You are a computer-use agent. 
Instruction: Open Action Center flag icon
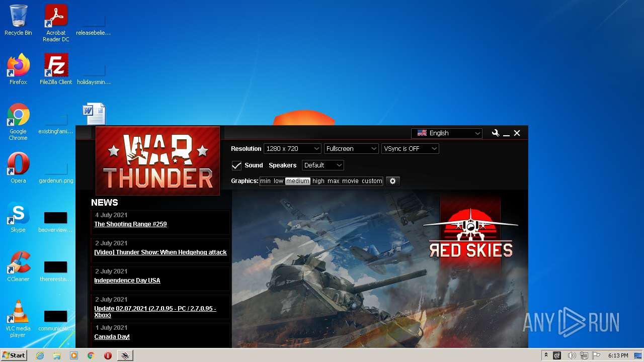click(x=596, y=355)
